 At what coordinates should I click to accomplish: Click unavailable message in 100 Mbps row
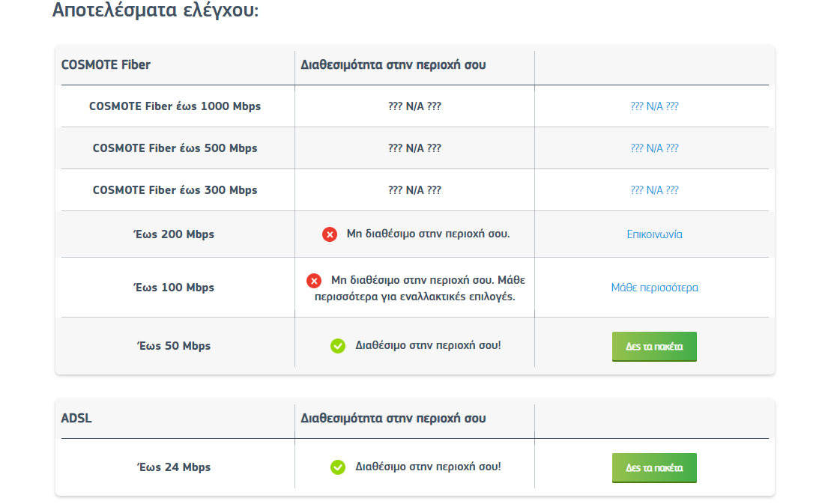point(420,288)
